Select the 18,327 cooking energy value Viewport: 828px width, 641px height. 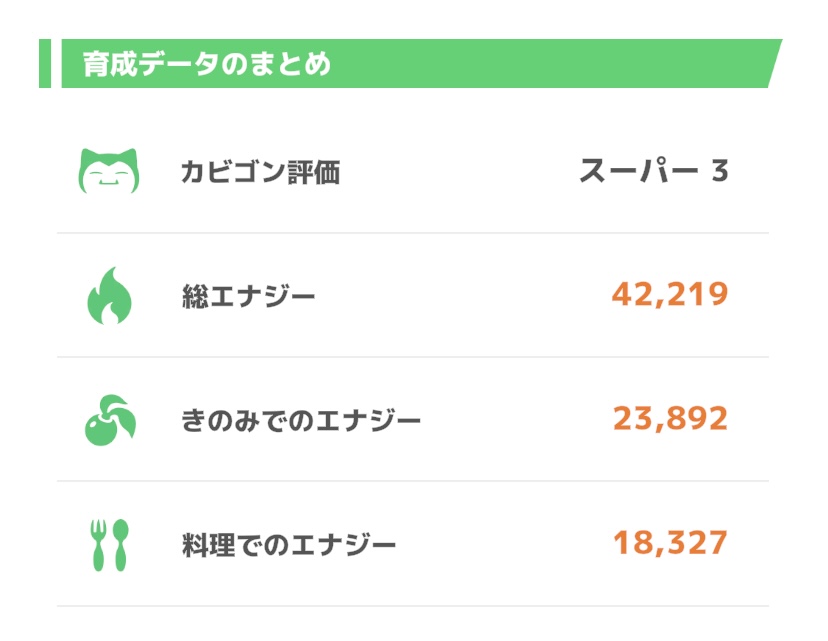(x=670, y=543)
